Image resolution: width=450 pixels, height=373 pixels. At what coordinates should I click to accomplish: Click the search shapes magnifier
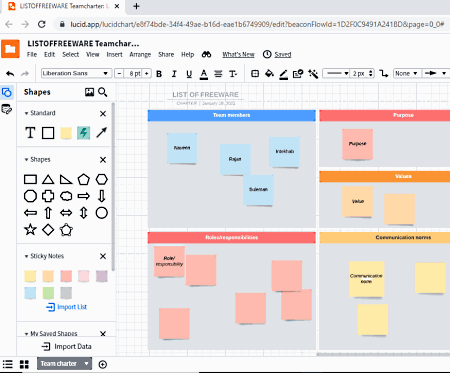pos(103,92)
